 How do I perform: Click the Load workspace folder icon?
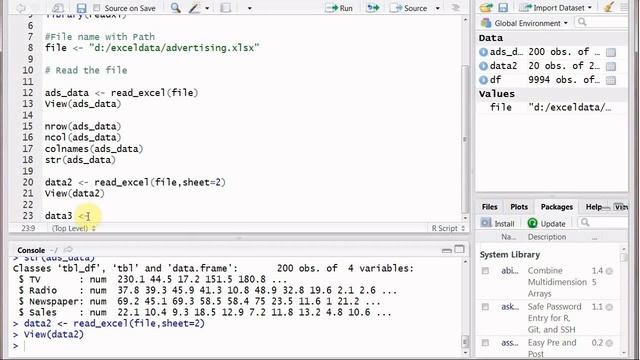[x=486, y=7]
